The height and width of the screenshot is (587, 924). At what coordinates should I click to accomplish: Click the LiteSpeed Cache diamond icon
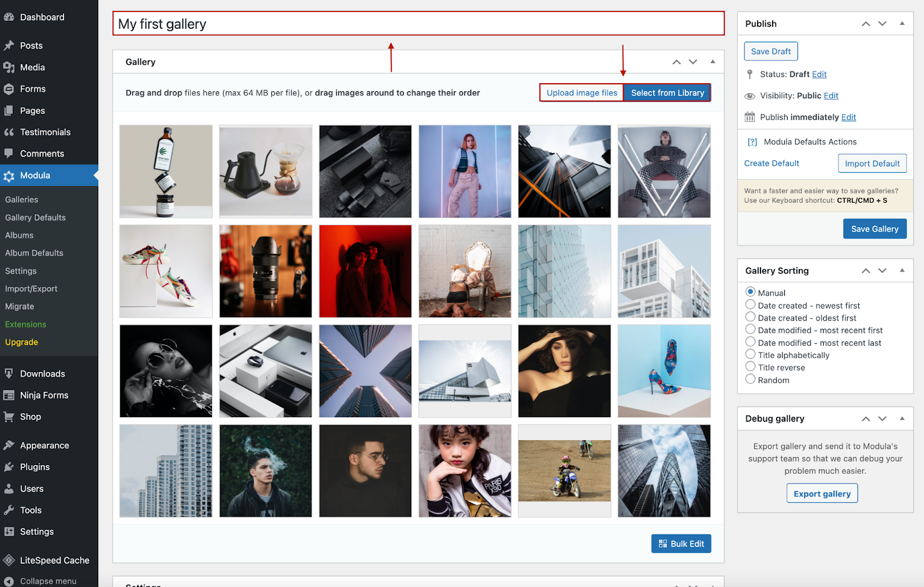pos(9,560)
